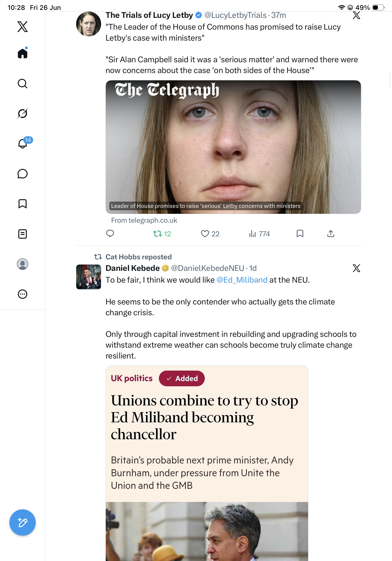View analytics showing 774 views
The image size is (392, 561).
pyautogui.click(x=259, y=234)
